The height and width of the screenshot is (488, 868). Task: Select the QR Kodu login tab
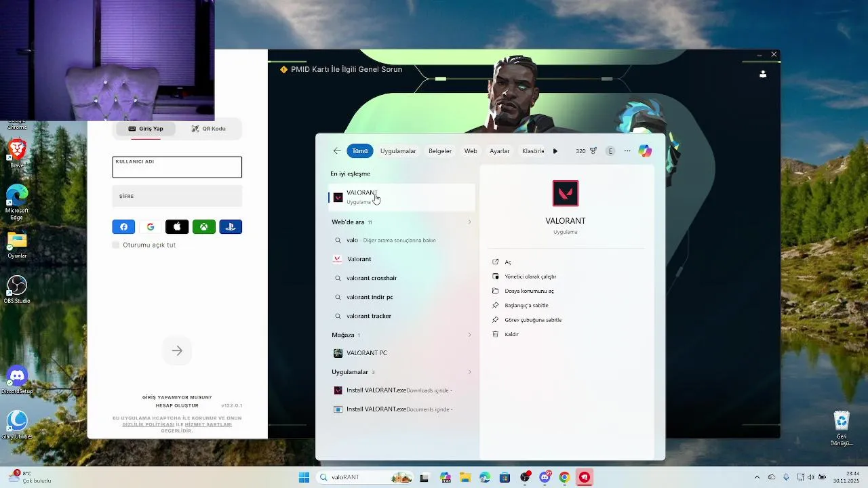(208, 129)
